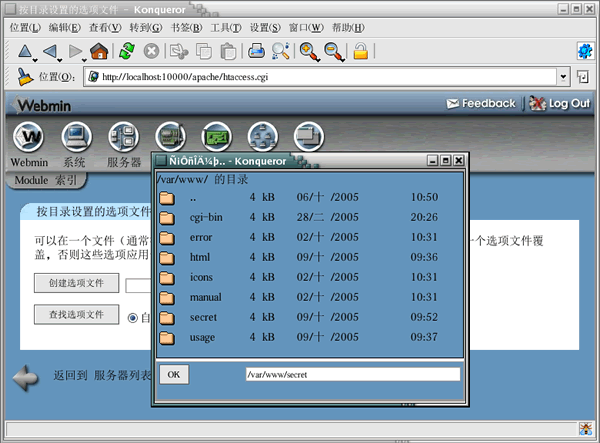Open the Module 索引 tab
The image size is (600, 443).
point(46,180)
